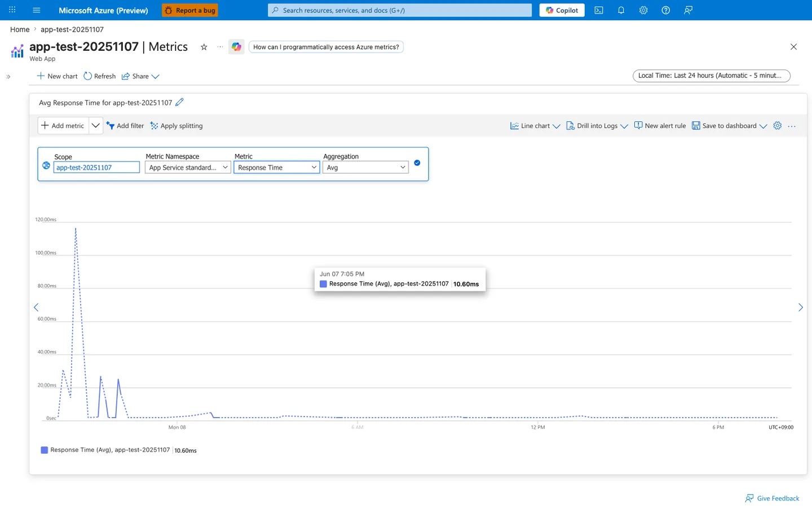Viewport: 812px width, 508px height.
Task: Expand the Line chart type dropdown
Action: coord(535,126)
